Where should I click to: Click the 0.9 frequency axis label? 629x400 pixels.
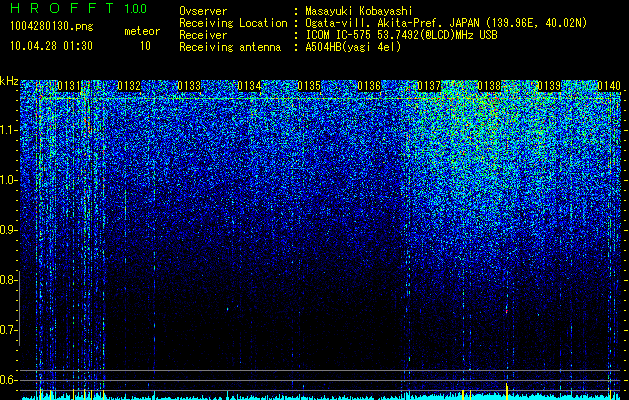[x=8, y=230]
